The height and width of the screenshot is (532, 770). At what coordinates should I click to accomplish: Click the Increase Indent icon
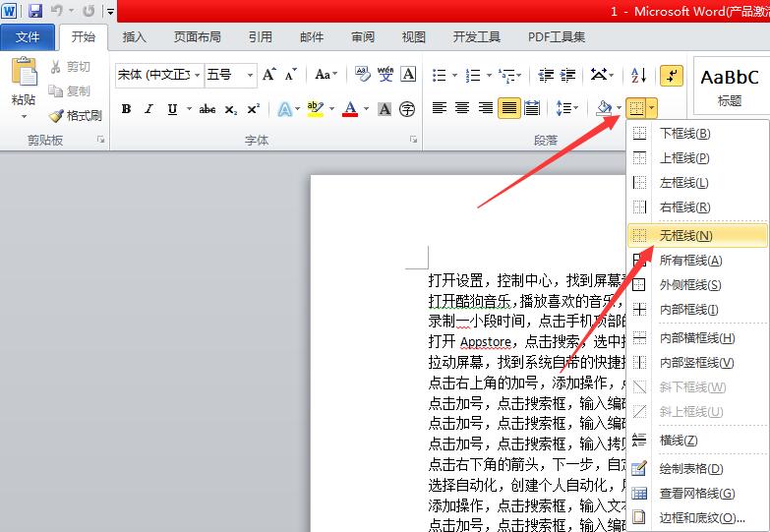567,75
